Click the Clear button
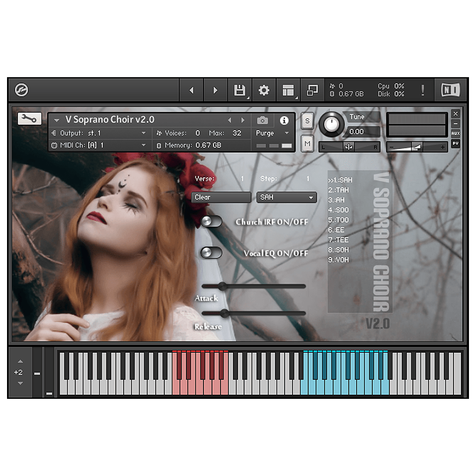Image resolution: width=476 pixels, height=476 pixels. point(221,197)
